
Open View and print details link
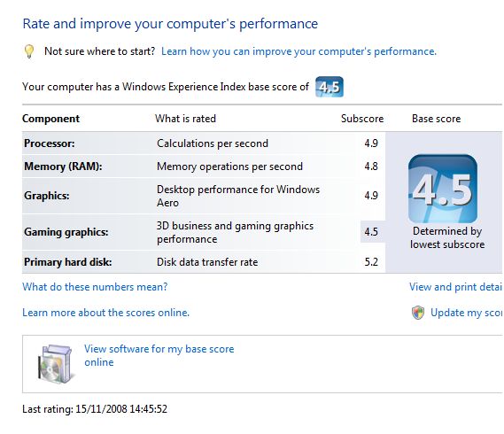pyautogui.click(x=456, y=287)
